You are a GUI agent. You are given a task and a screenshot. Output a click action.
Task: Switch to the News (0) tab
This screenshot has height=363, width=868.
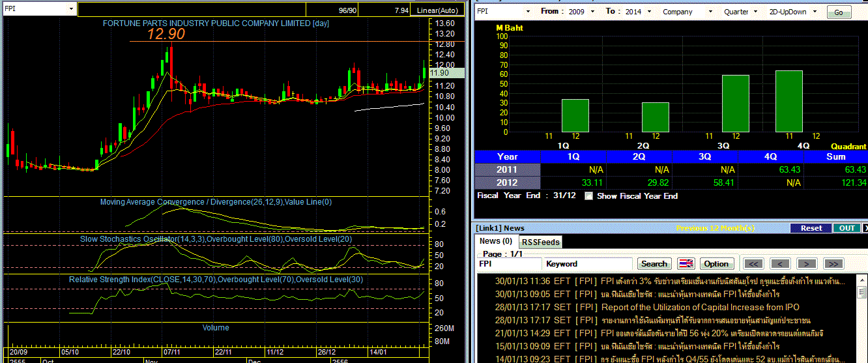click(x=495, y=241)
